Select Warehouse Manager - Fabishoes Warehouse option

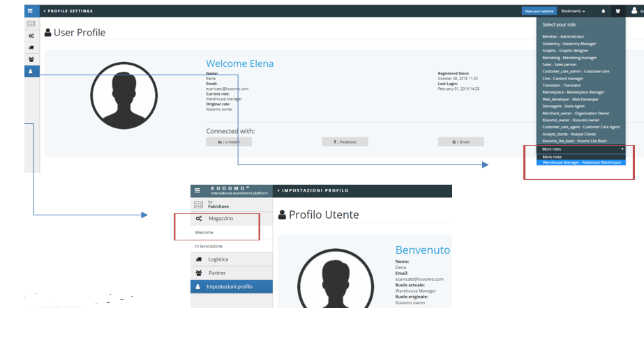(x=581, y=162)
